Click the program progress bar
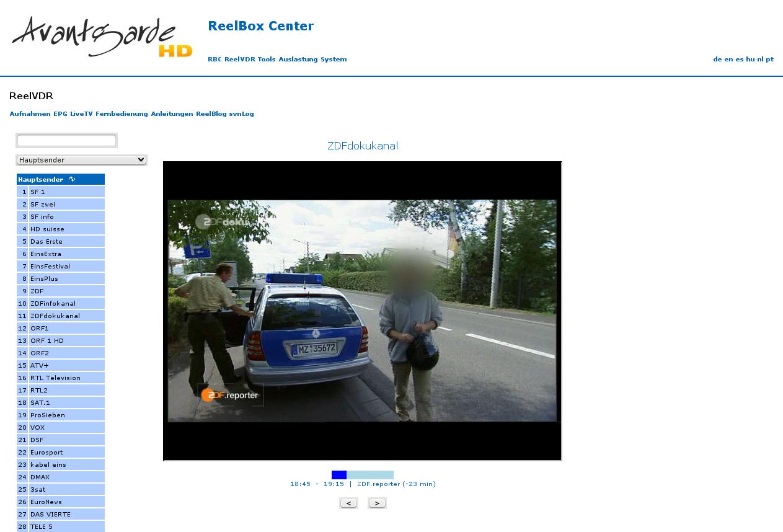This screenshot has height=532, width=783. (x=363, y=475)
